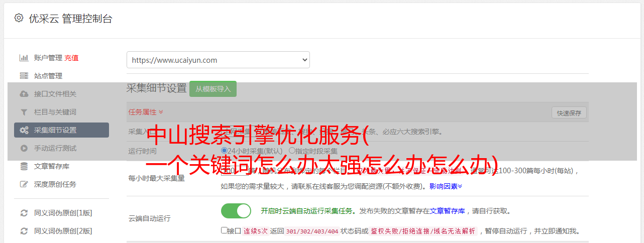Click the 运行时间 label
The width and height of the screenshot is (644, 243).
[142, 151]
